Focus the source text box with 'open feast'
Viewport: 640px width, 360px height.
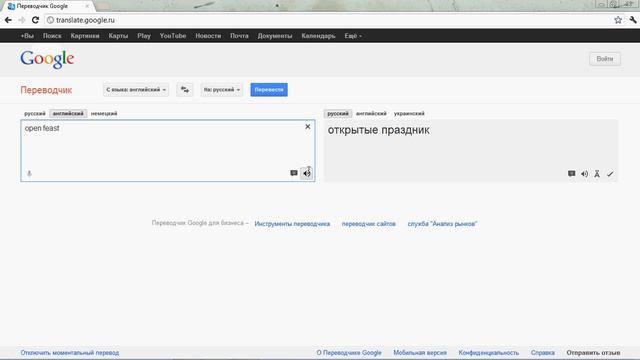[x=168, y=151]
